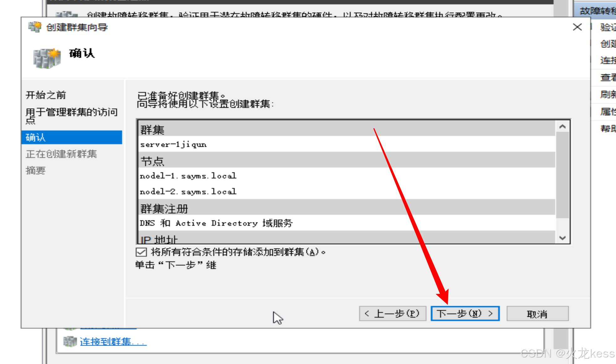Click 故障转移 header in right actions pane

coord(597,11)
